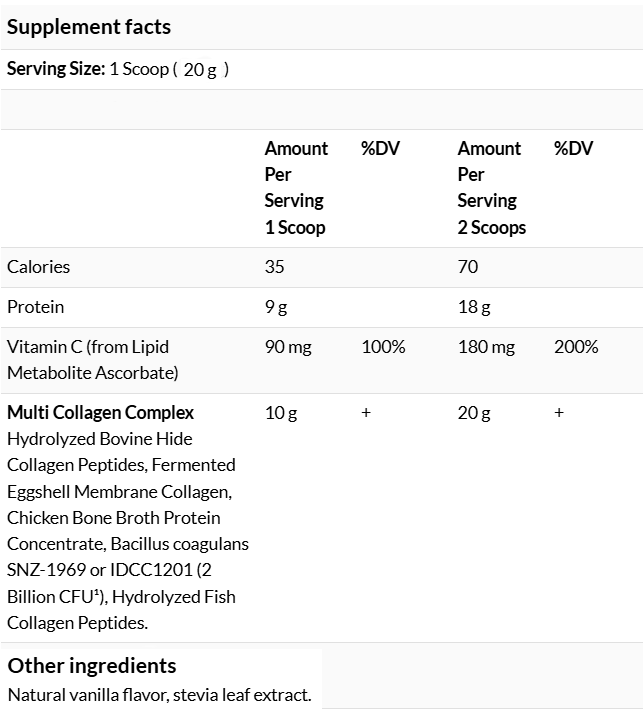Click the 70 calories value
Image resolution: width=643 pixels, height=717 pixels.
pos(468,267)
